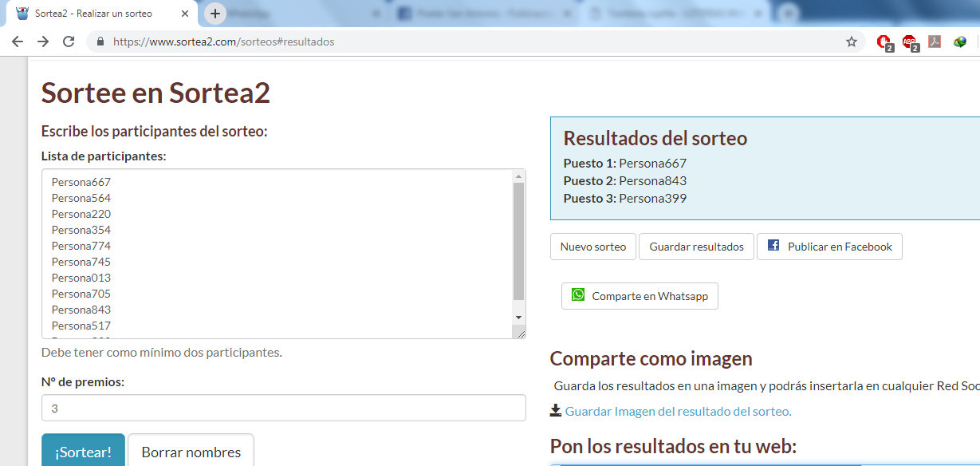980x466 pixels.
Task: Click Persona705 in the participants list
Action: tap(81, 294)
